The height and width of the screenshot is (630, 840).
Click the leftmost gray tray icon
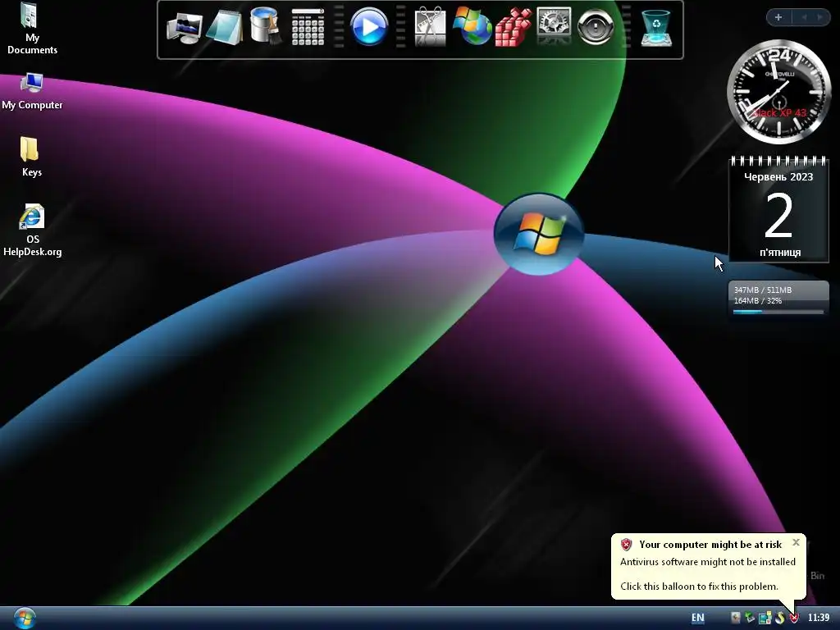[736, 618]
